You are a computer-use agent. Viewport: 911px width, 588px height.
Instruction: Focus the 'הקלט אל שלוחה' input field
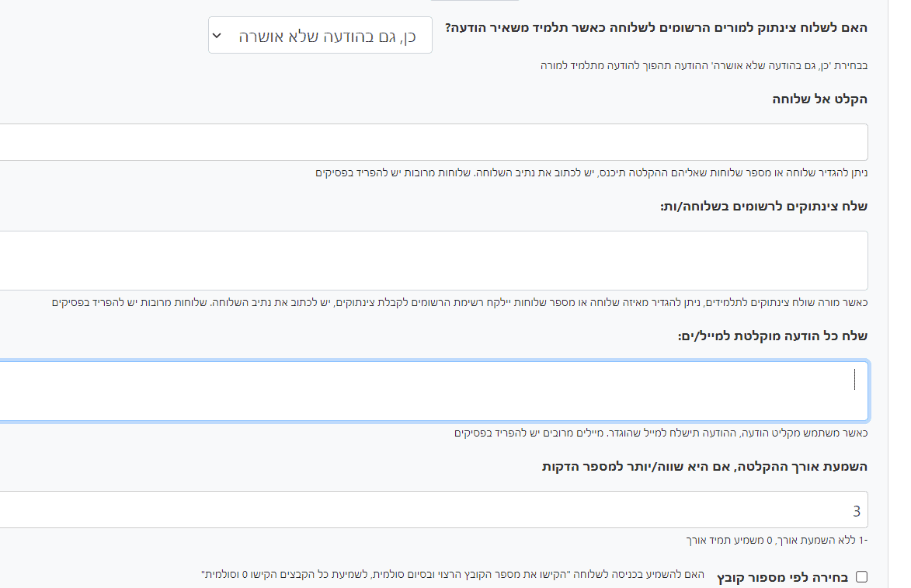[433, 142]
